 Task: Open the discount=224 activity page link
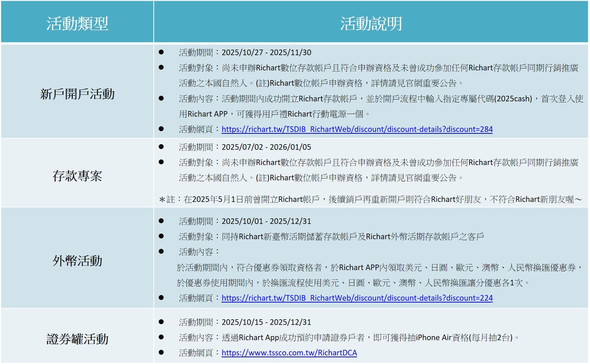357,298
